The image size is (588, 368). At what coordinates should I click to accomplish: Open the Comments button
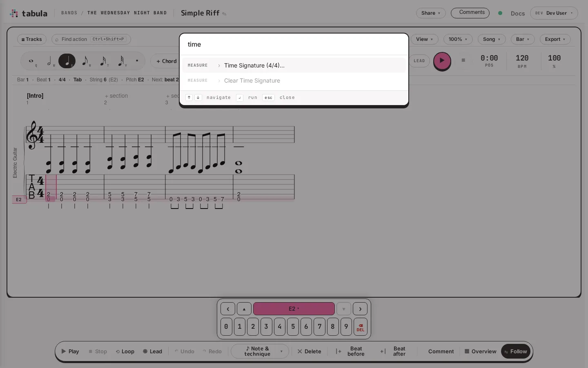[x=470, y=13]
